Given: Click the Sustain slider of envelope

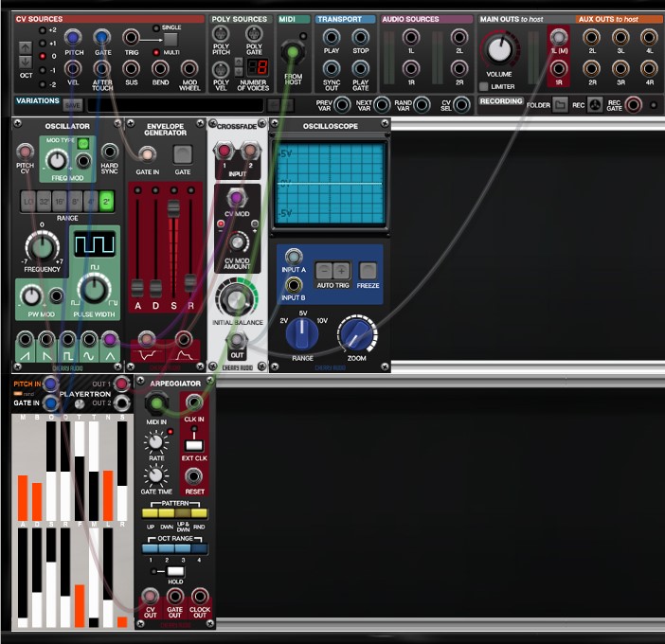Looking at the screenshot, I should [173, 209].
